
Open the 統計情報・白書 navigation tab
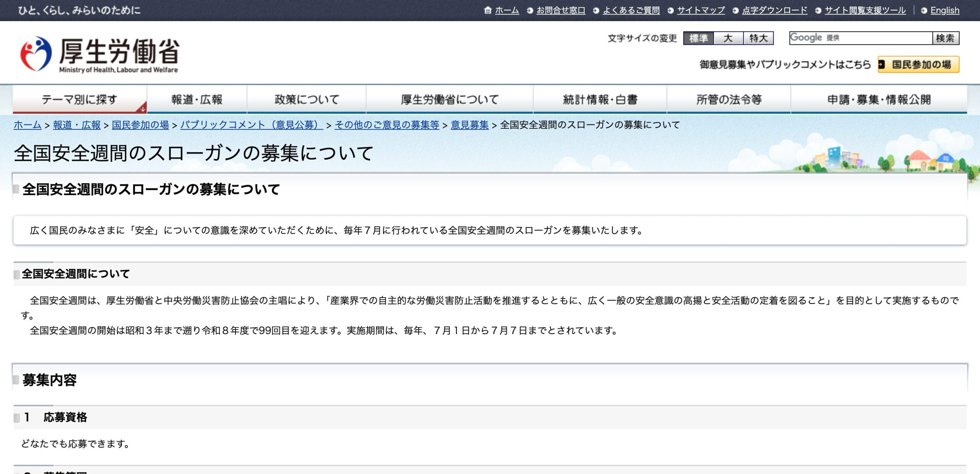pos(600,100)
